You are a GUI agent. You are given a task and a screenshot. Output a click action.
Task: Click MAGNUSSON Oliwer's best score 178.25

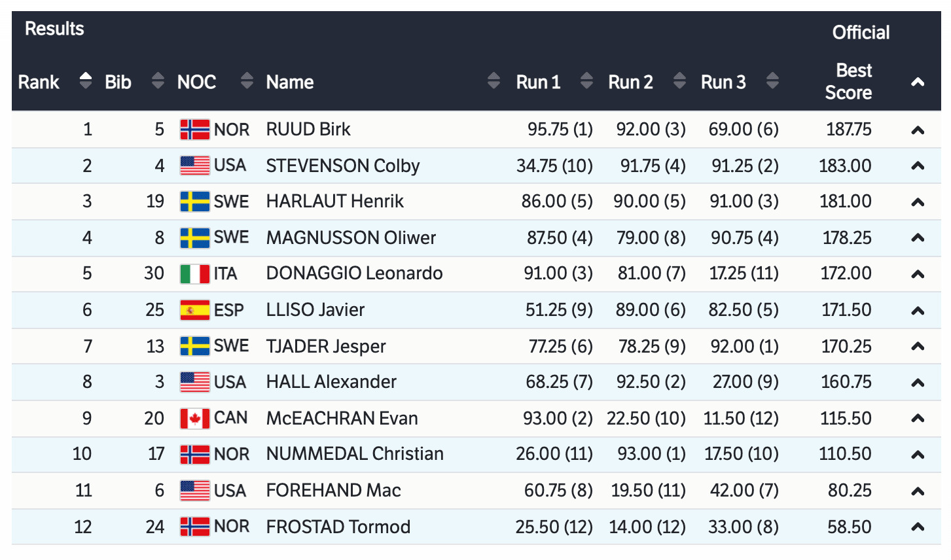846,238
